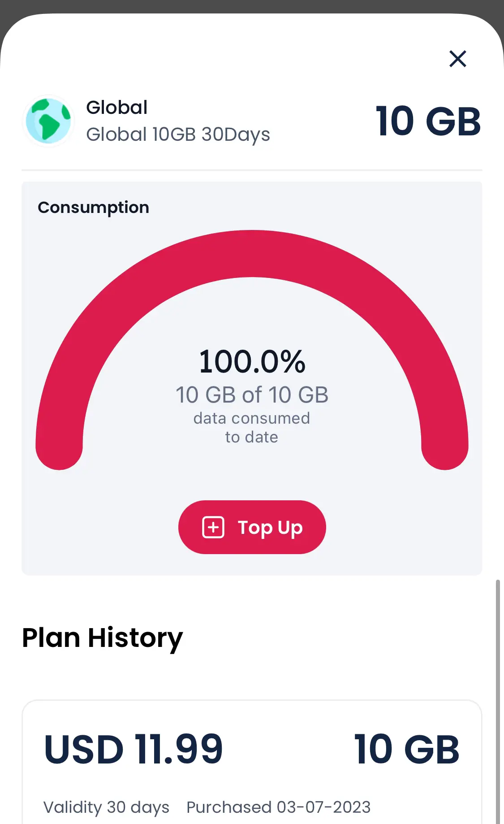Select the 100.0% consumption percentage text
Screen dimensions: 504x824
tap(252, 361)
